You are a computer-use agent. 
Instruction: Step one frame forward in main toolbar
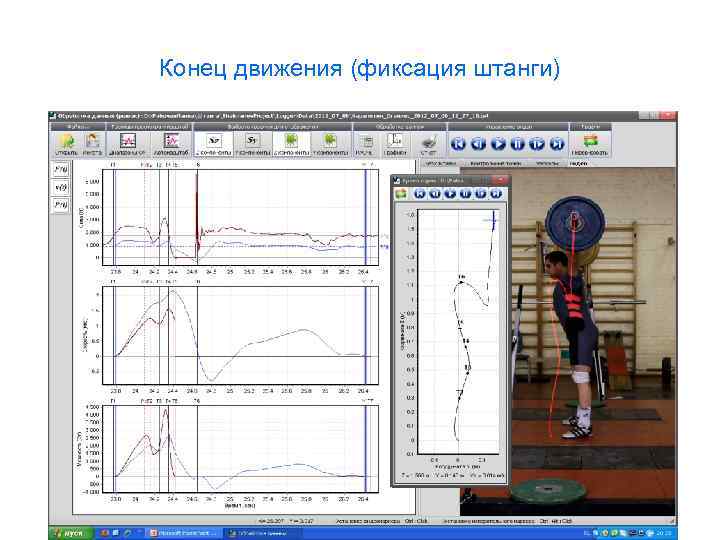[x=537, y=144]
